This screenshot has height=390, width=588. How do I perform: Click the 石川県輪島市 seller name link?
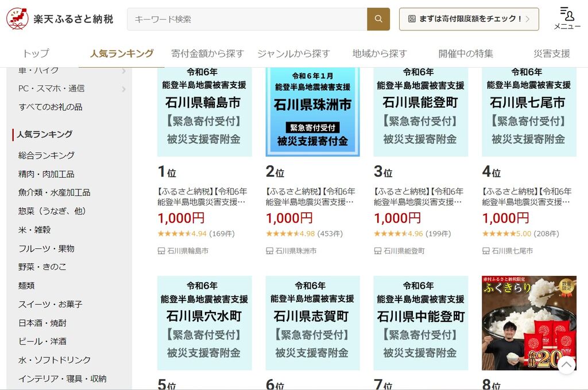pos(188,251)
